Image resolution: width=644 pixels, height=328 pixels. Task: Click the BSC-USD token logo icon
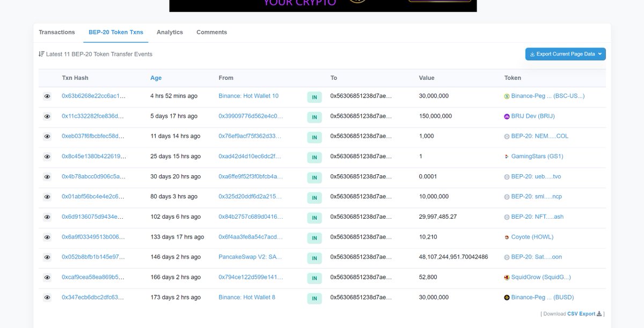coord(507,96)
